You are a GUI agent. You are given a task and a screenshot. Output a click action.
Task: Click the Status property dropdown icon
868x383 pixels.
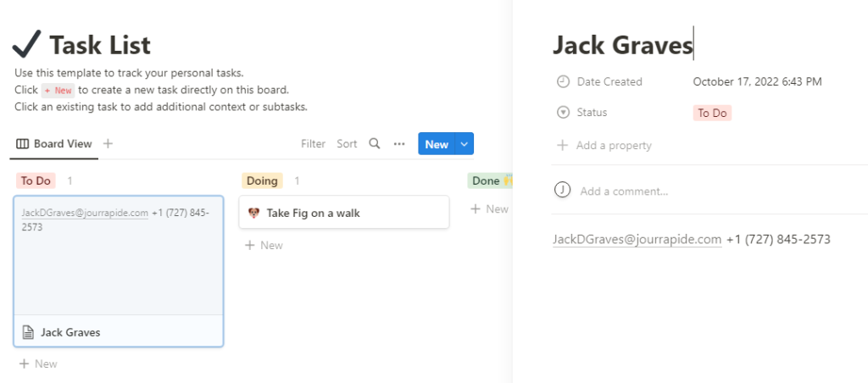click(563, 113)
